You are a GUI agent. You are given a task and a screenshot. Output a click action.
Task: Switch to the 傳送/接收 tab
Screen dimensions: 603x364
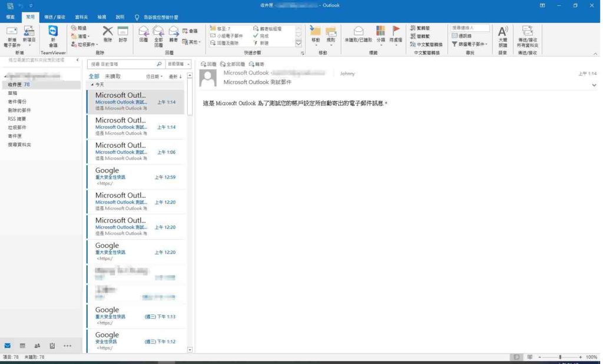(55, 17)
